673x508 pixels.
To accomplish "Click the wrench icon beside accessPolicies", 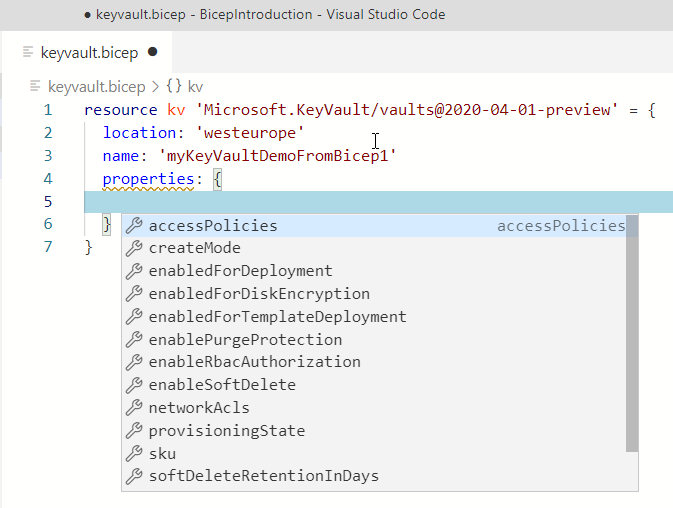I will click(x=134, y=226).
